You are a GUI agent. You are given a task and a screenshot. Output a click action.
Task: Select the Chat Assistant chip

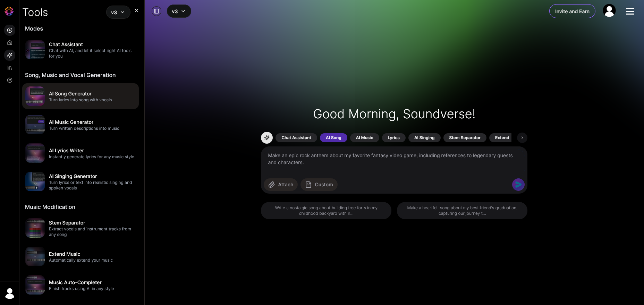pyautogui.click(x=296, y=138)
